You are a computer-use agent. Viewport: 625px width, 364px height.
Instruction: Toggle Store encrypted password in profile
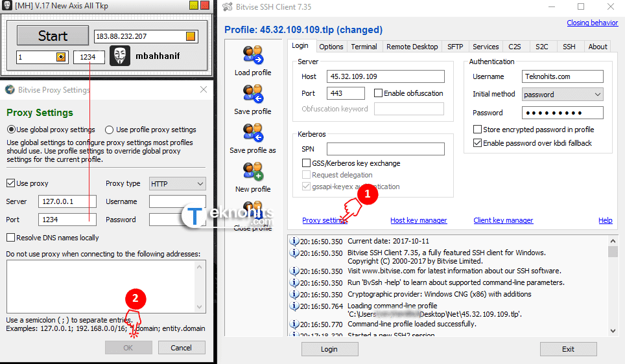pos(477,130)
